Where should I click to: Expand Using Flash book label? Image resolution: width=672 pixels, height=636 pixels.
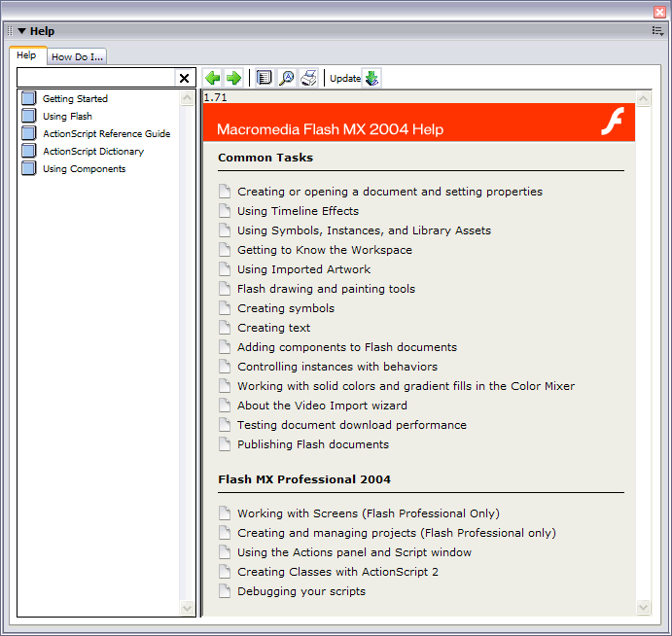67,116
